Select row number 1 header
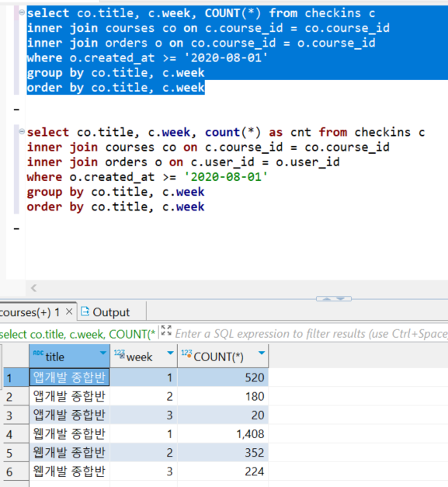The height and width of the screenshot is (487, 448). (x=16, y=377)
